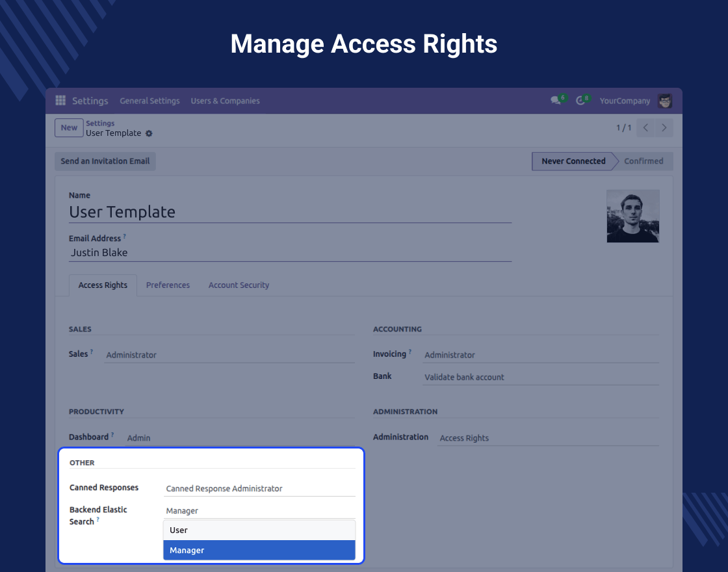The height and width of the screenshot is (572, 728).
Task: Go to next record arrow
Action: click(x=664, y=128)
